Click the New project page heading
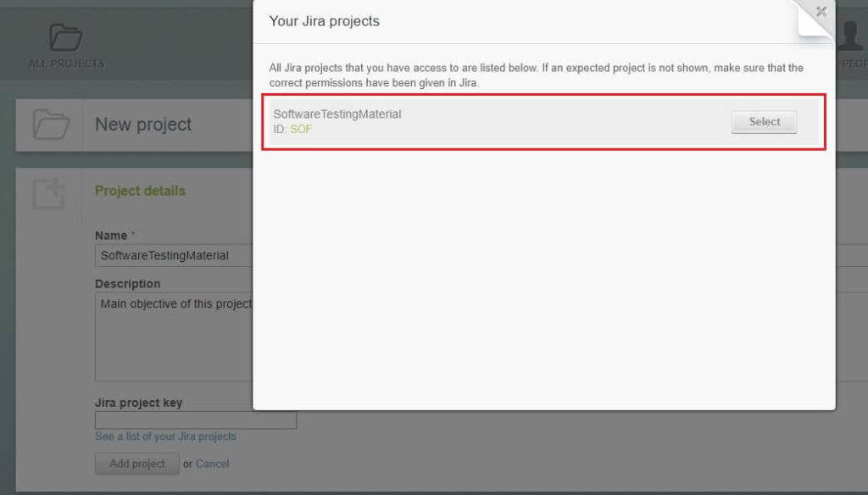The image size is (868, 495). point(143,125)
